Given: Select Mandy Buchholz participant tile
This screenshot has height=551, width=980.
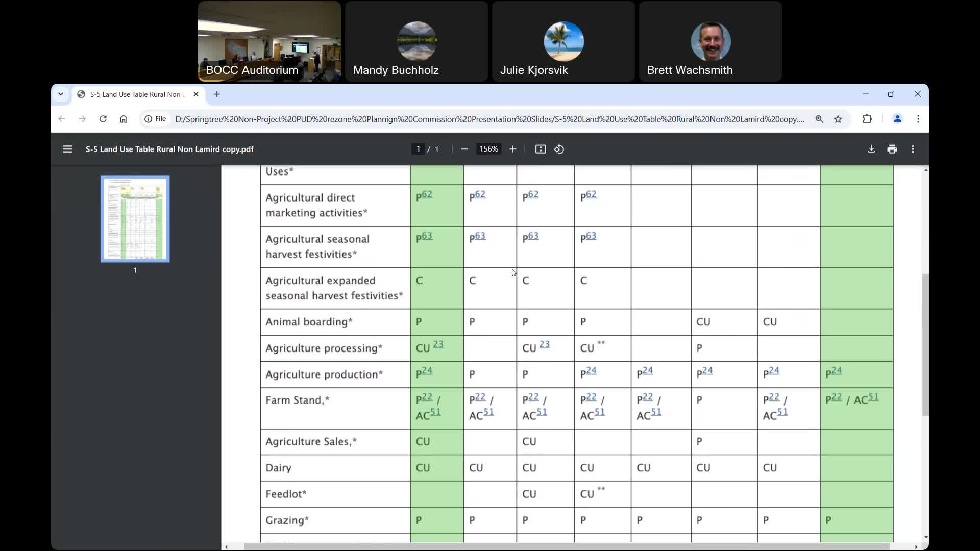Looking at the screenshot, I should [416, 41].
